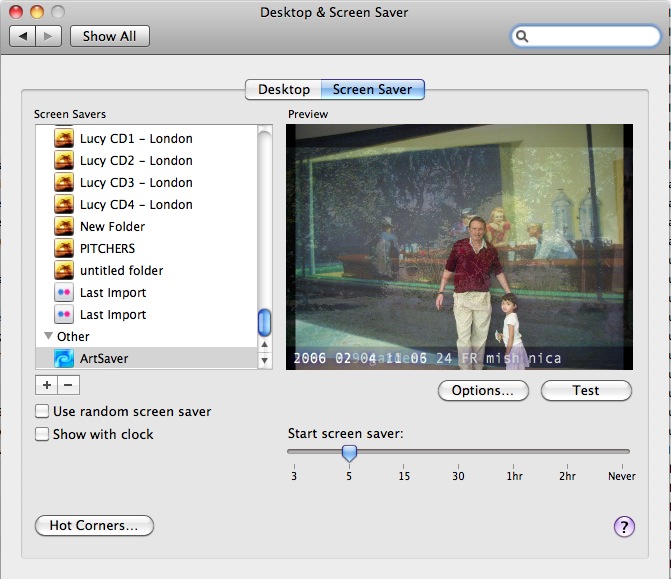Click the New Folder picture icon
Image resolution: width=671 pixels, height=579 pixels.
pos(64,227)
